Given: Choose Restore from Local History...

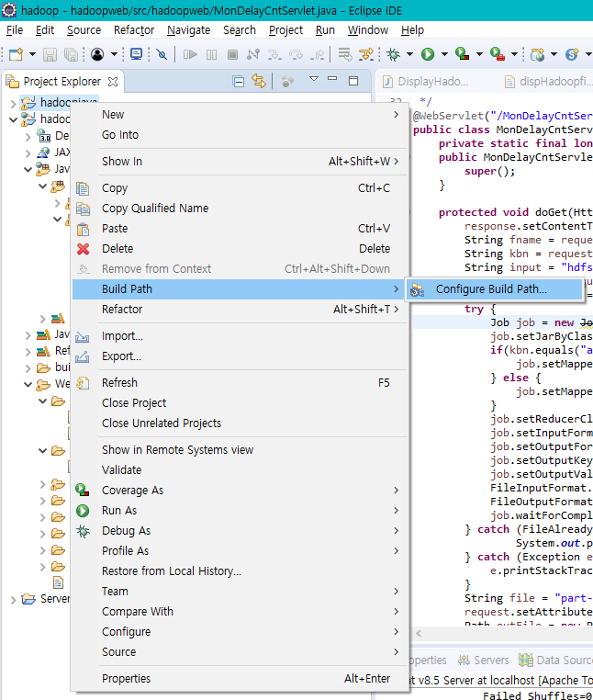Looking at the screenshot, I should (x=240, y=571).
